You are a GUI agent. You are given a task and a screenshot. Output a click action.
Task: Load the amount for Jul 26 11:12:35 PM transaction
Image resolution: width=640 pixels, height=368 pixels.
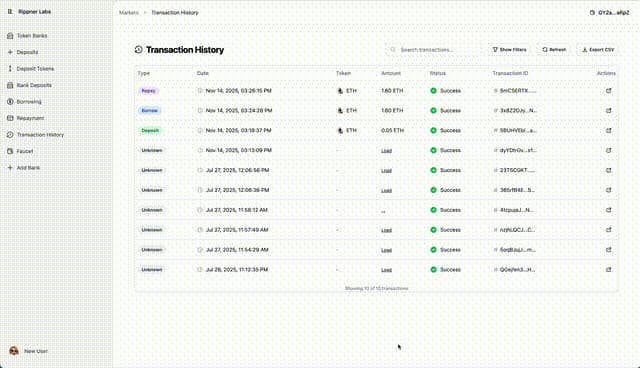pyautogui.click(x=386, y=270)
